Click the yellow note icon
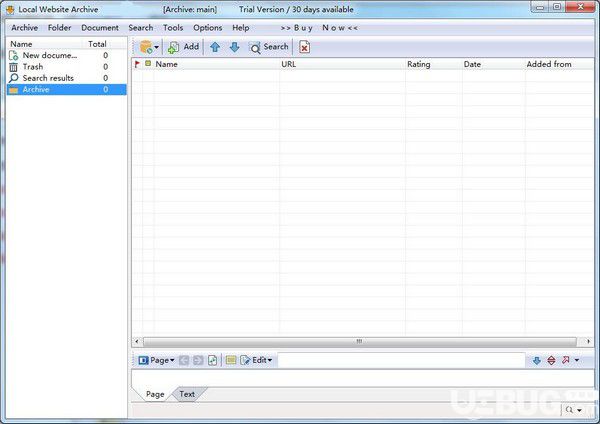The width and height of the screenshot is (600, 424). point(231,360)
